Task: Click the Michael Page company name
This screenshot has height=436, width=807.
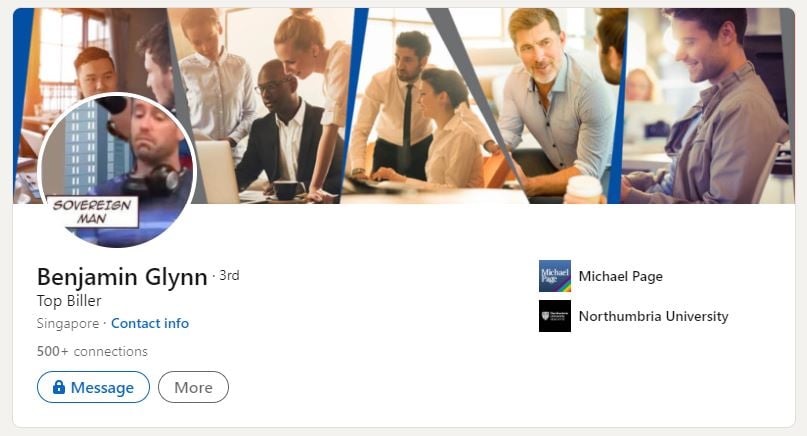Action: (620, 276)
